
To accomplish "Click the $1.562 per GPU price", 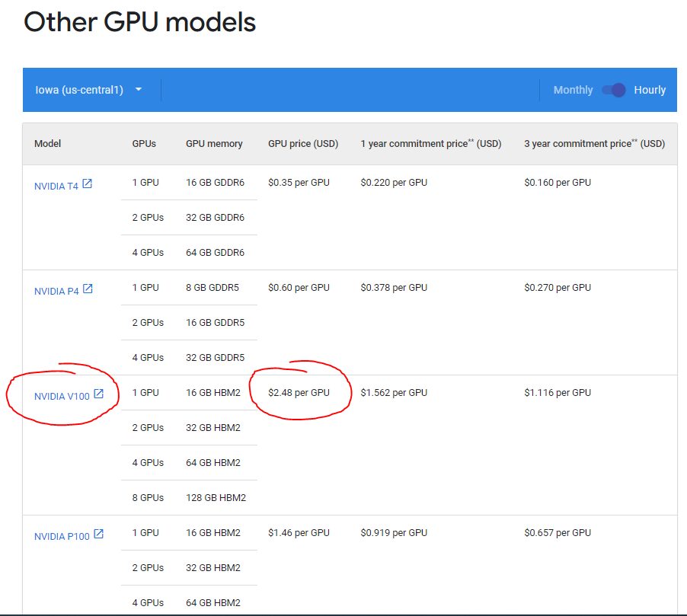I will [394, 393].
